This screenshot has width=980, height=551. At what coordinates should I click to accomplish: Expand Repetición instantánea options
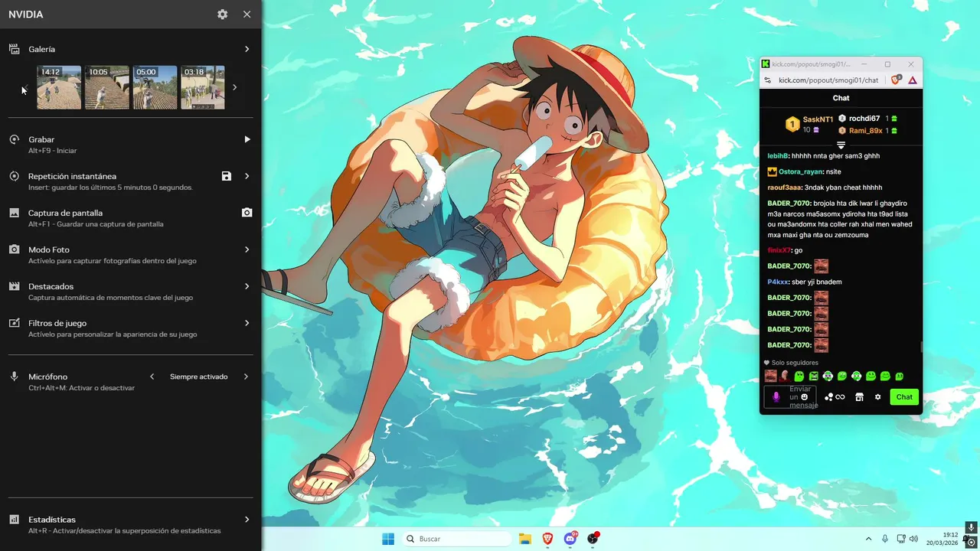(x=247, y=176)
